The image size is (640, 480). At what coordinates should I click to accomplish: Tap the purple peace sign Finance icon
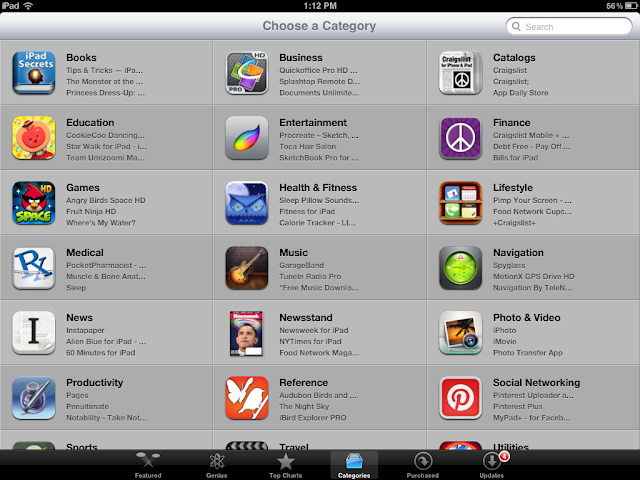point(460,138)
